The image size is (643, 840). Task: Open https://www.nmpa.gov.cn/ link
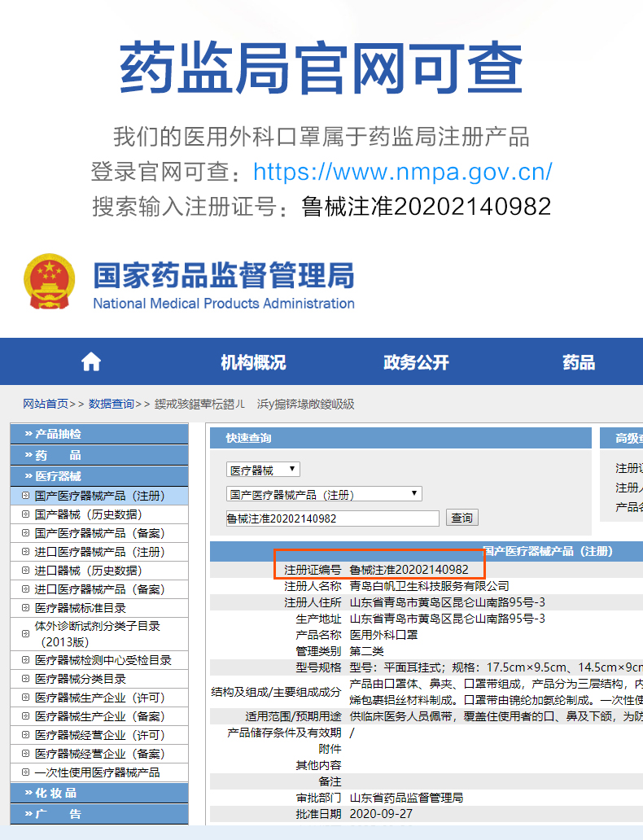(402, 172)
